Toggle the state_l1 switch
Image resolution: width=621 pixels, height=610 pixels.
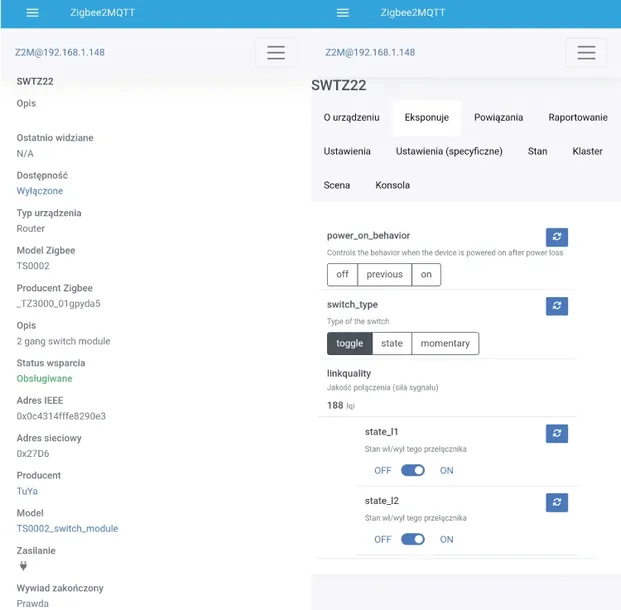click(x=413, y=470)
